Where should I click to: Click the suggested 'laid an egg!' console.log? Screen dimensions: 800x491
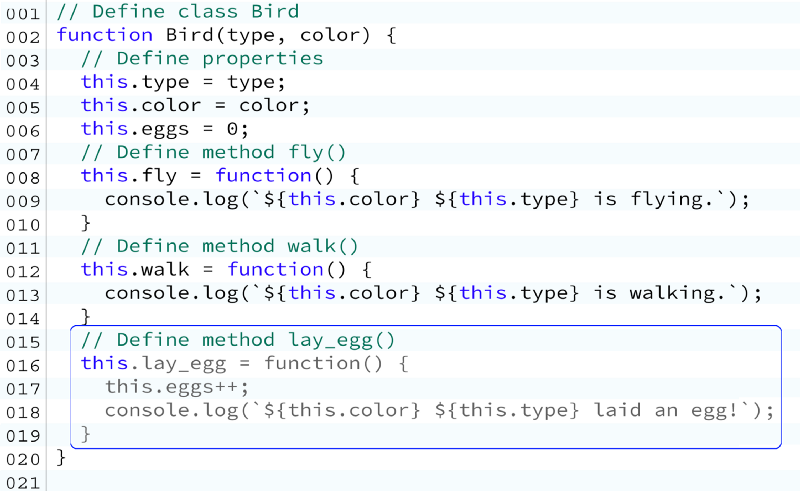(440, 410)
